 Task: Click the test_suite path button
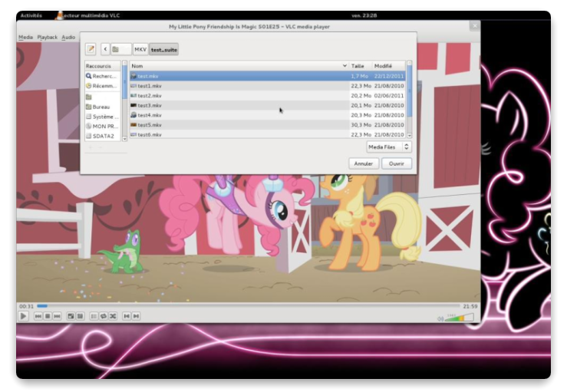tap(163, 49)
